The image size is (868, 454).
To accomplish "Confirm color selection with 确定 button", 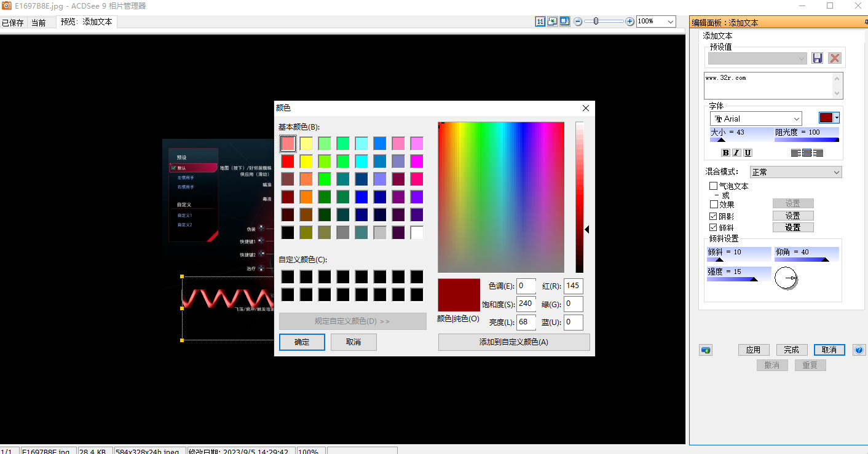I will 302,342.
